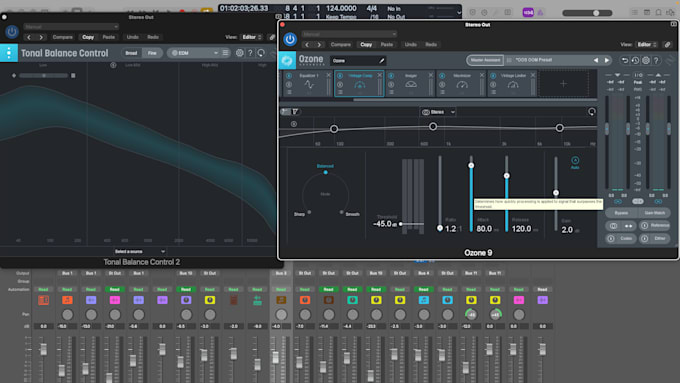Viewport: 680px width, 383px height.
Task: Click the Ratio value 1.2
Action: click(451, 229)
